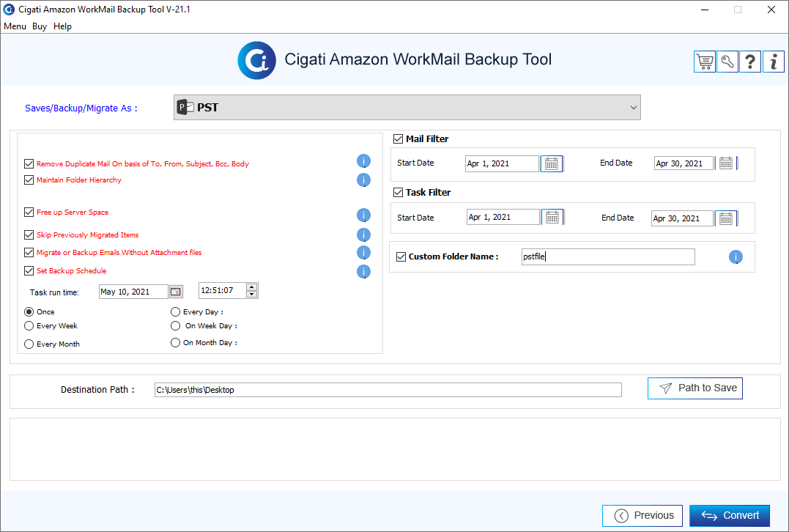Show info for Maintain Folder Hierarchy
This screenshot has height=532, width=789.
[x=363, y=180]
